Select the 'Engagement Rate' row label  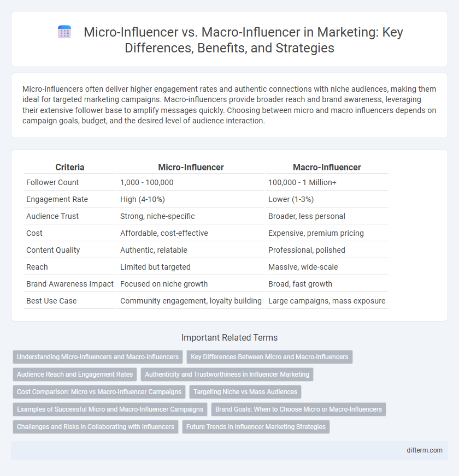(57, 199)
